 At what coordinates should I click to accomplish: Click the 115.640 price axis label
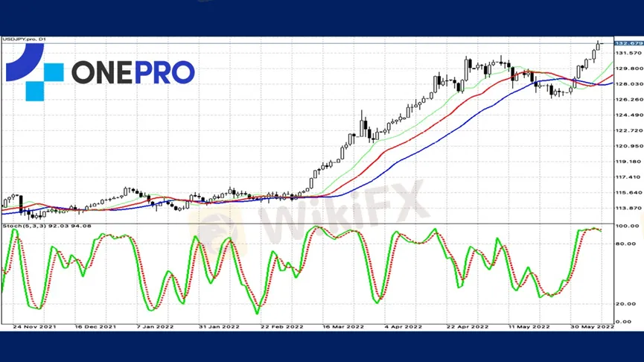pyautogui.click(x=629, y=192)
